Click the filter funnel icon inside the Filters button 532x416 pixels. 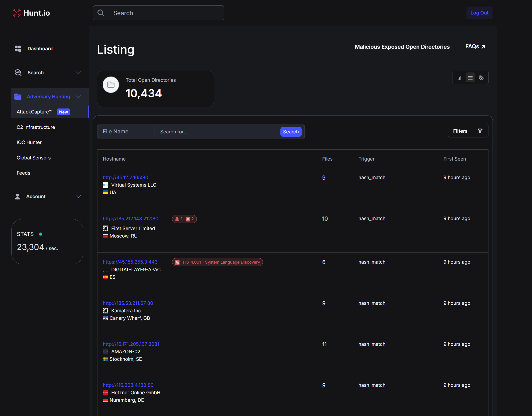pyautogui.click(x=480, y=131)
